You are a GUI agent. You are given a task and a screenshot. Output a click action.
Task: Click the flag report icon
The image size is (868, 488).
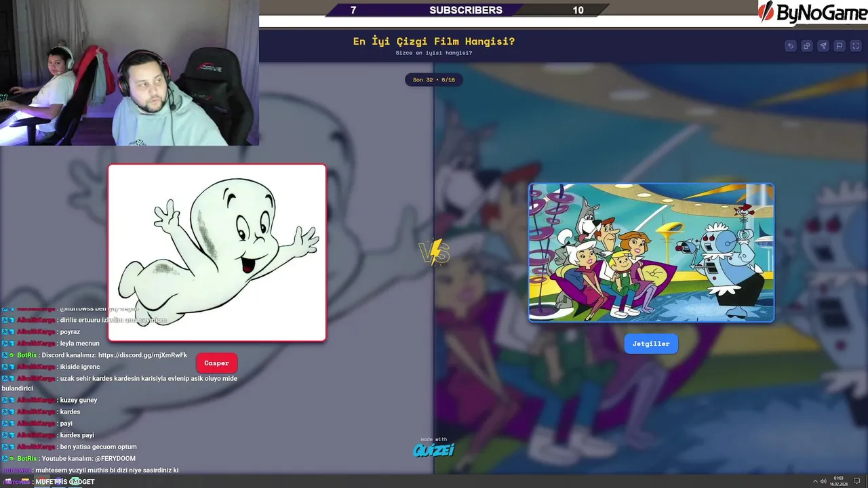pos(840,46)
